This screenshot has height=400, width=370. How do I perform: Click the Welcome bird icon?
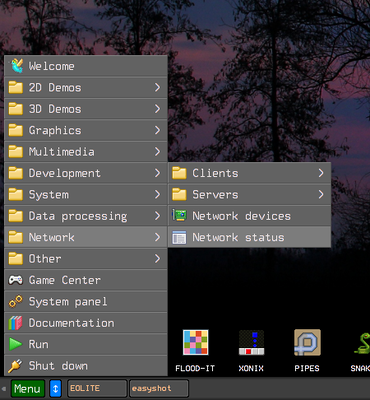(16, 66)
